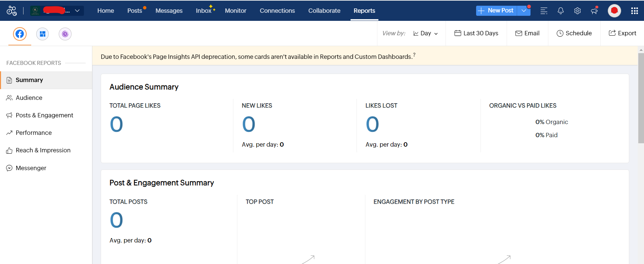
Task: Open the apps grid launcher
Action: pyautogui.click(x=634, y=11)
